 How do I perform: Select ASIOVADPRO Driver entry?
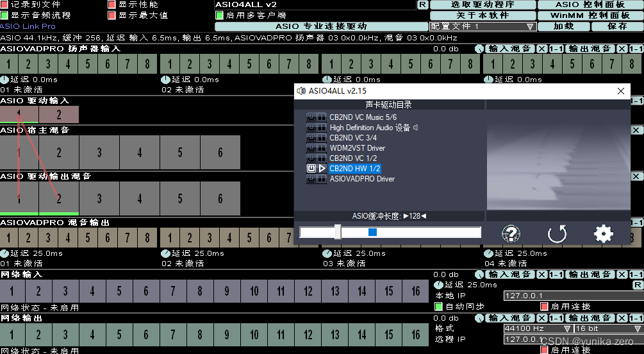(x=362, y=179)
